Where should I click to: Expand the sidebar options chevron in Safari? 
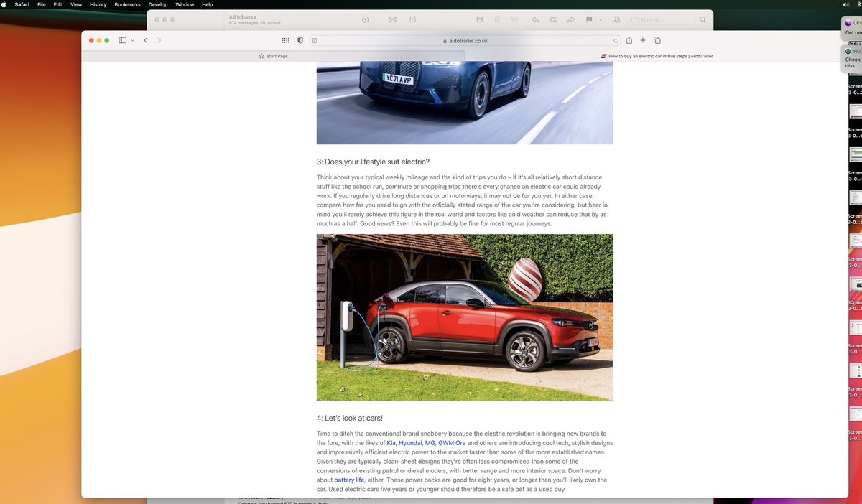[132, 40]
